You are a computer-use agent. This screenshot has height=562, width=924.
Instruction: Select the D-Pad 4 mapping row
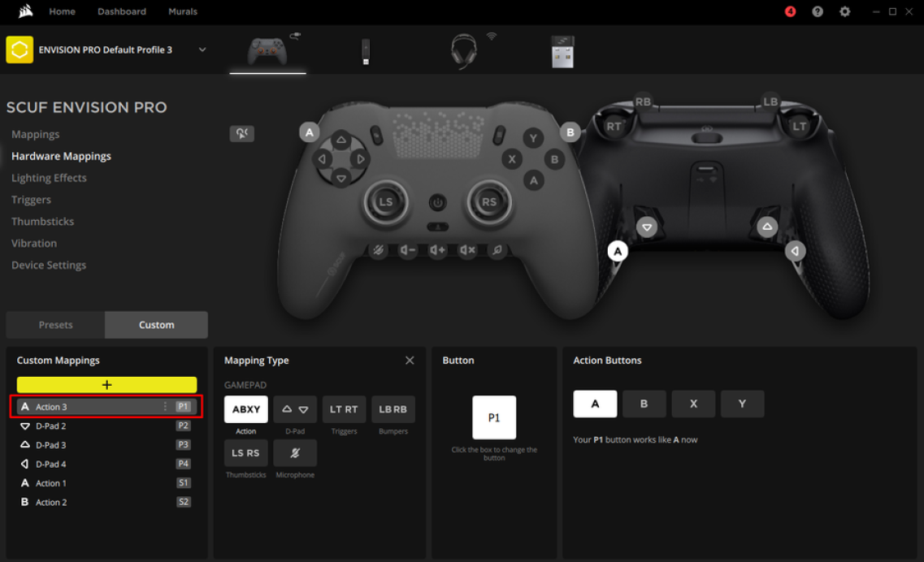pos(106,465)
